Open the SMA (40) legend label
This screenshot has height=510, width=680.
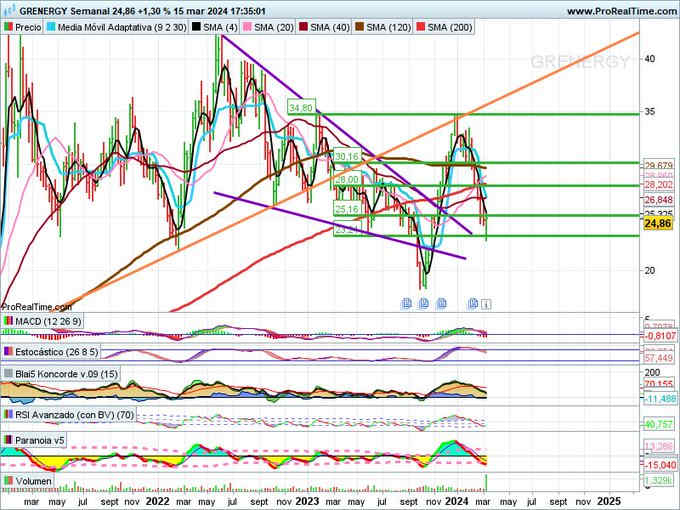(330, 27)
